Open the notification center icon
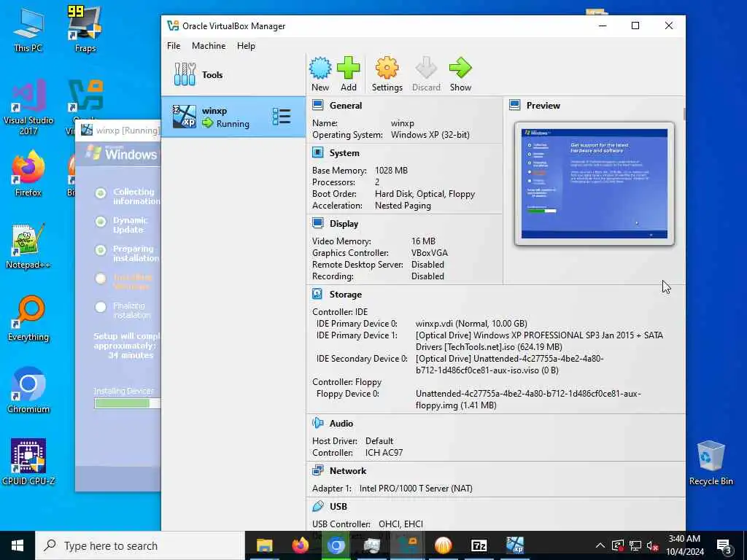747x560 pixels. coord(724,545)
